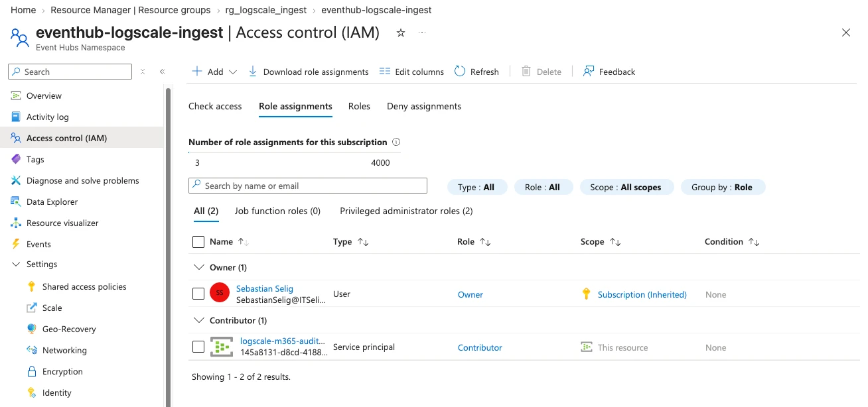868x407 pixels.
Task: Open the Contributor role link
Action: tap(480, 347)
